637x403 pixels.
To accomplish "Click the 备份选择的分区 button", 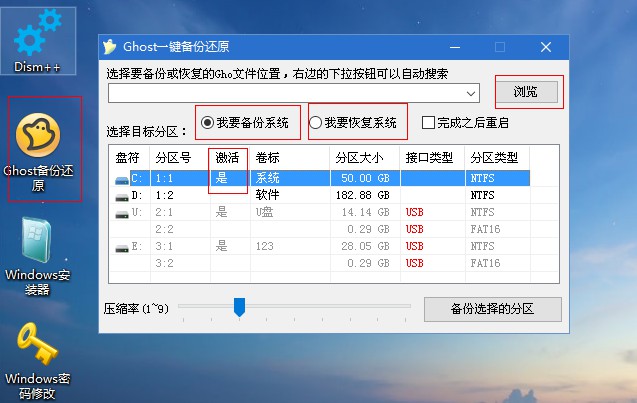I will point(492,309).
